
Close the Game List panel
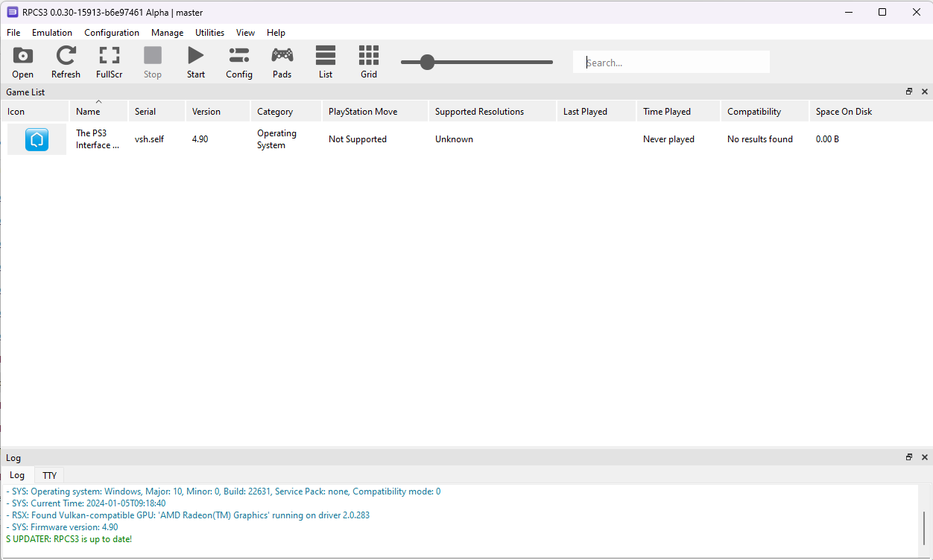(925, 92)
